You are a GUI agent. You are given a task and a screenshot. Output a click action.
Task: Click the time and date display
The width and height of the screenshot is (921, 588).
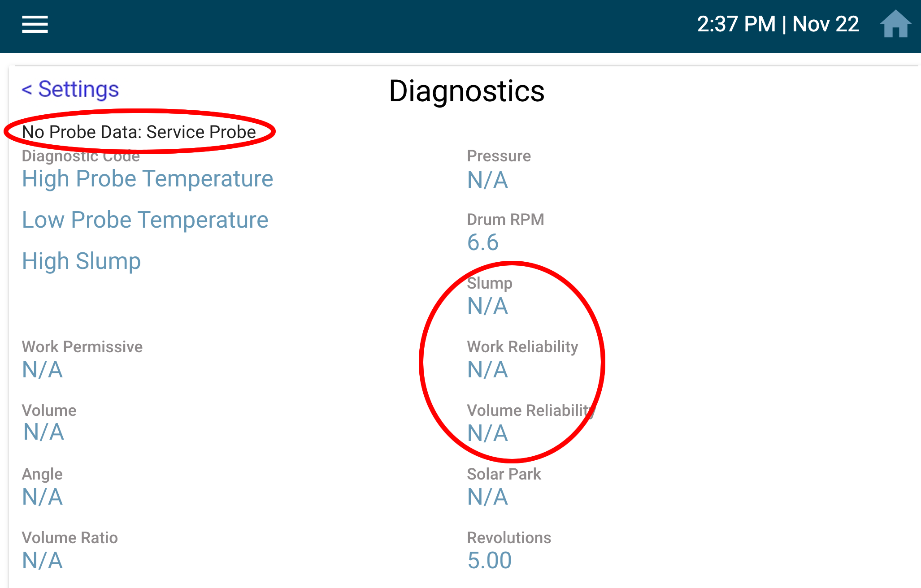[x=778, y=24]
